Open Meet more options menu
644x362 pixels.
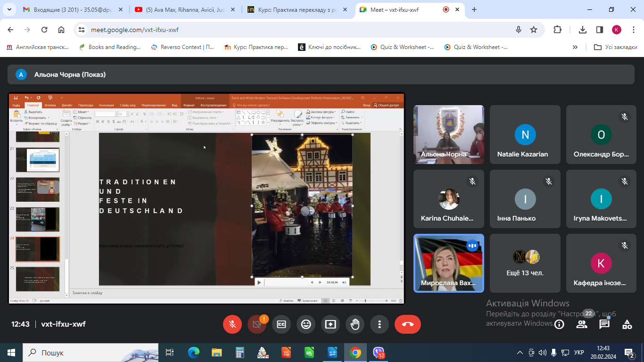tap(380, 324)
